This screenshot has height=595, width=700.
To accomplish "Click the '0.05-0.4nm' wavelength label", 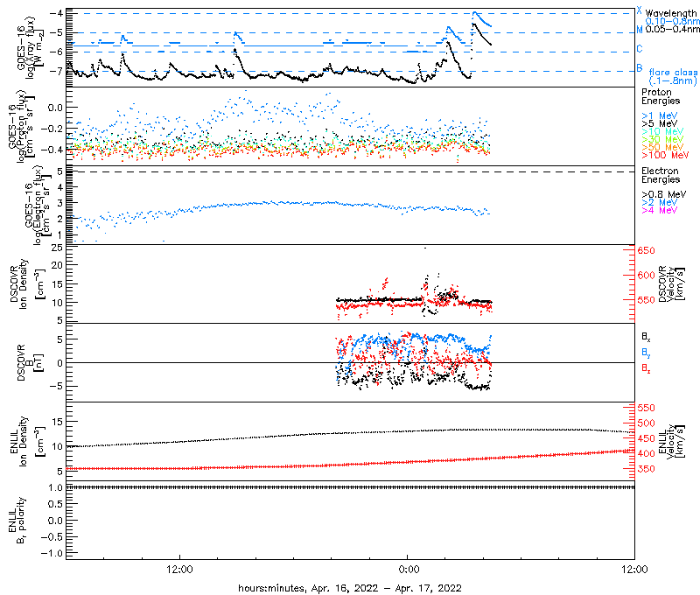I will coord(672,29).
